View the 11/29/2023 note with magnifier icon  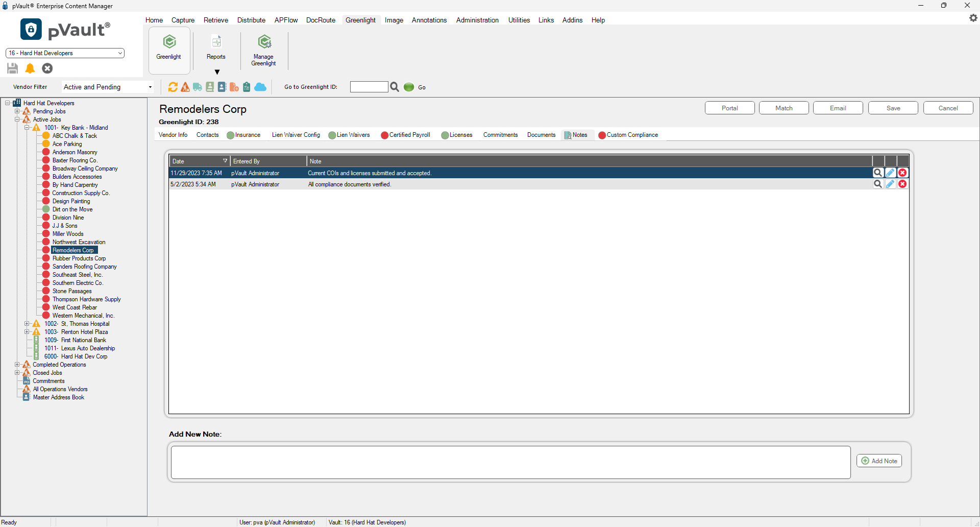click(x=878, y=173)
